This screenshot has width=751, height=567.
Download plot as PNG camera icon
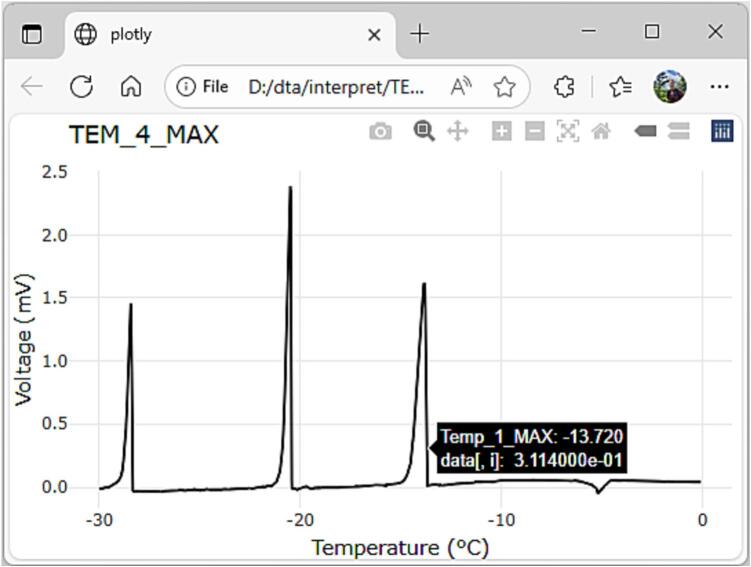point(381,131)
